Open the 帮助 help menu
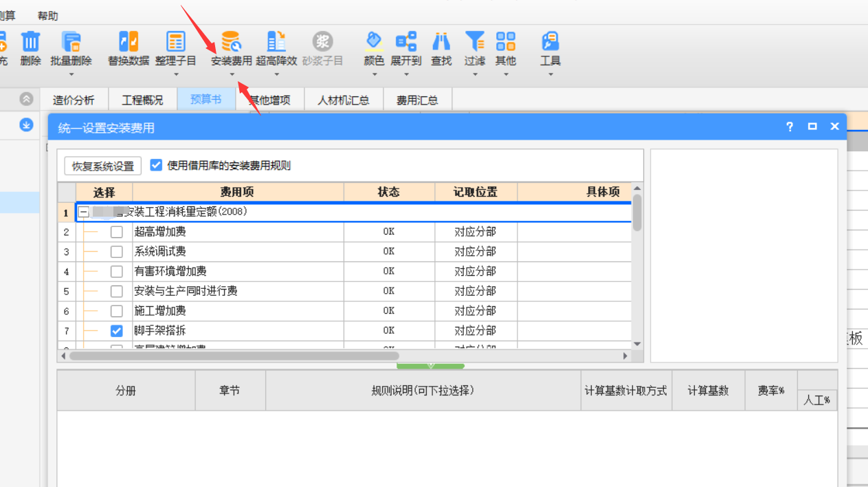This screenshot has width=868, height=487. (48, 15)
